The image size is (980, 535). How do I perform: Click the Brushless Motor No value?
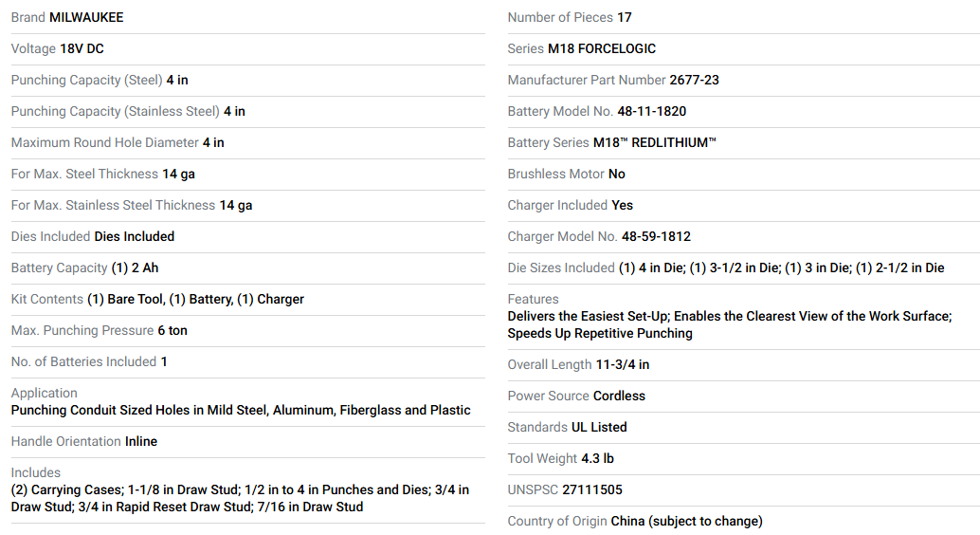pos(616,174)
